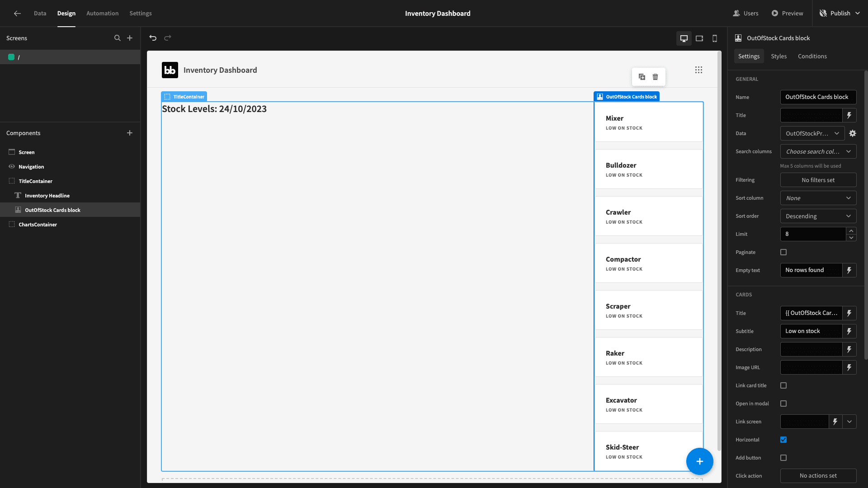The height and width of the screenshot is (488, 868).
Task: Uncheck the Horizontal checkbox
Action: (x=783, y=440)
